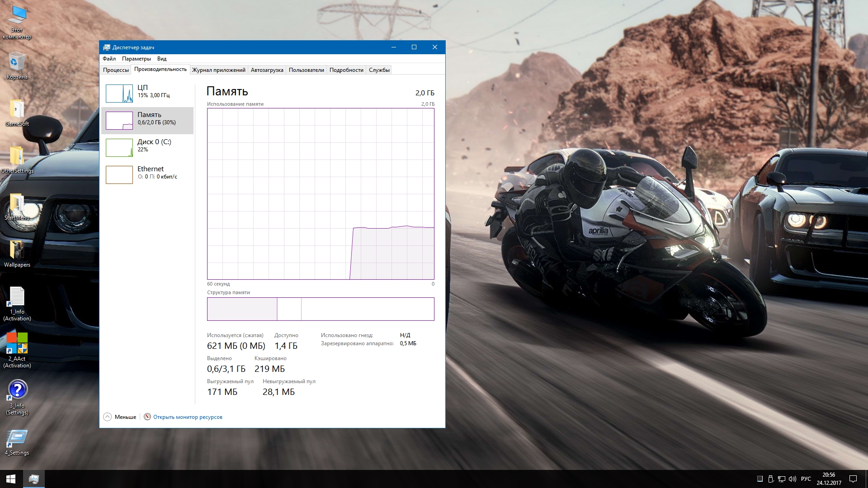Click the Невыгружаемый пул 28,1 МБ value

click(x=278, y=392)
